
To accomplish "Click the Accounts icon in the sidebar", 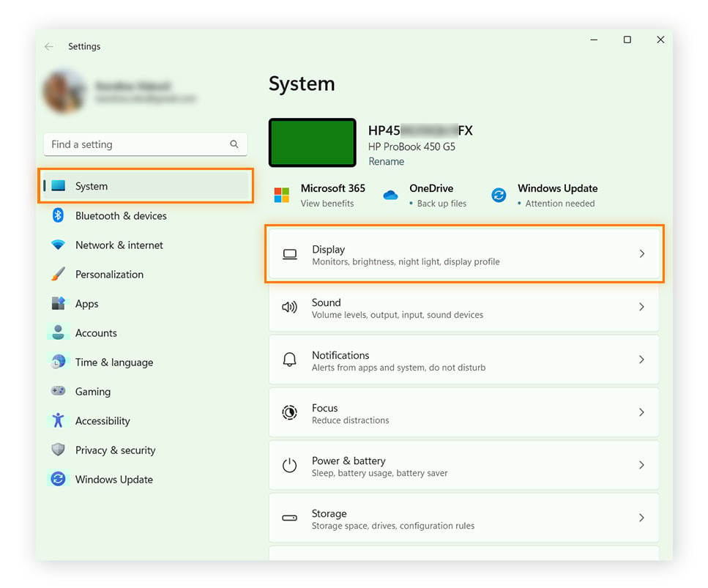I will 58,332.
